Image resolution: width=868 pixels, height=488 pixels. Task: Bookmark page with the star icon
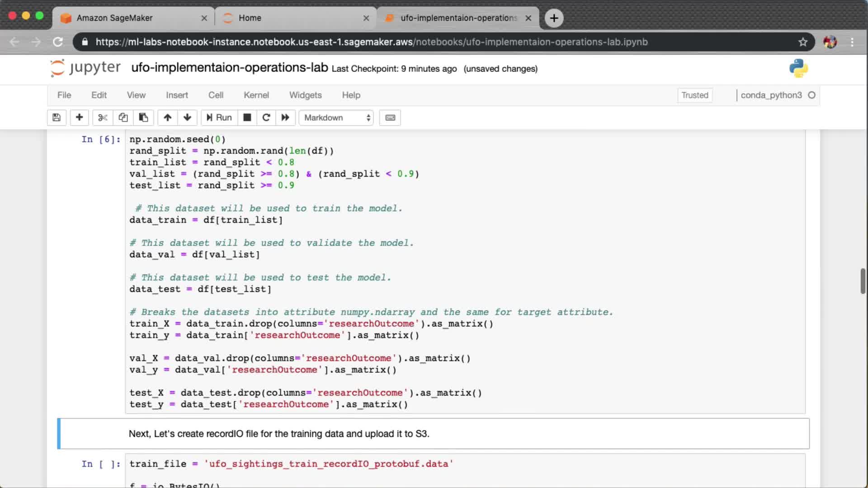[802, 42]
